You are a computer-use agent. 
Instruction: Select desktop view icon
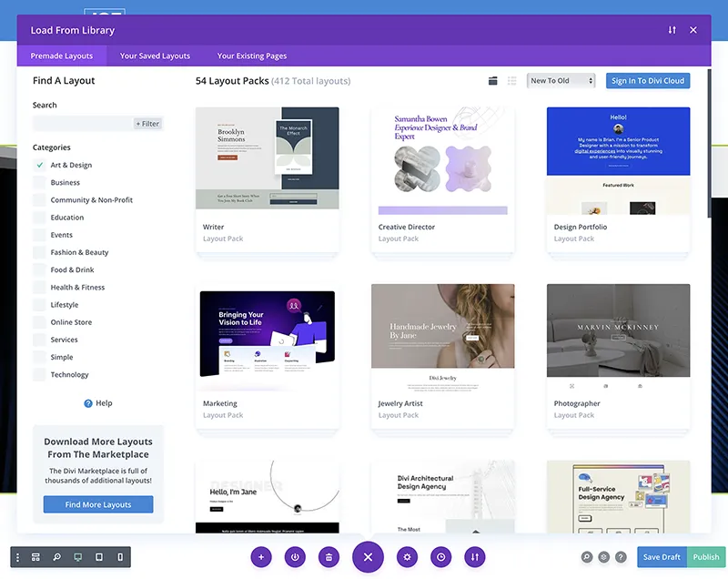click(x=78, y=557)
